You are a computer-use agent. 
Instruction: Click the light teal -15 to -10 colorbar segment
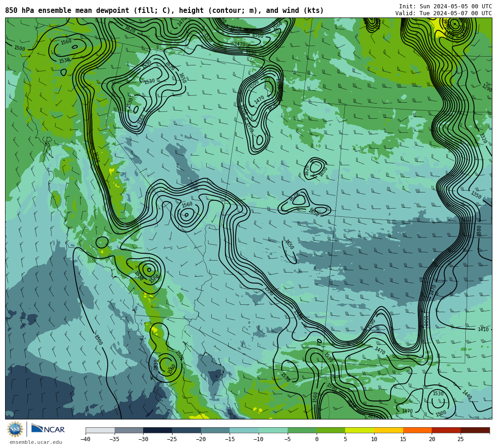[244, 430]
